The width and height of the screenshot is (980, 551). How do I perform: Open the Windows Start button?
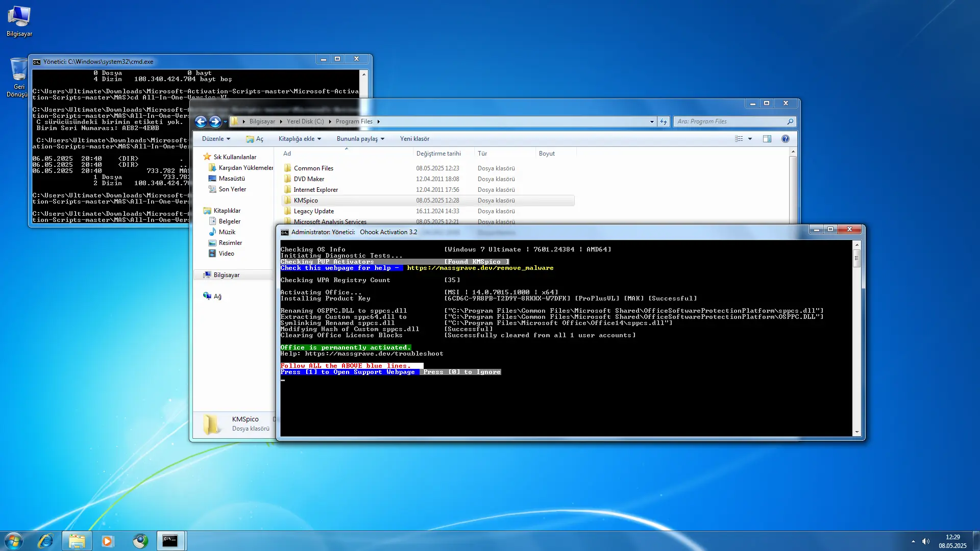pyautogui.click(x=14, y=541)
